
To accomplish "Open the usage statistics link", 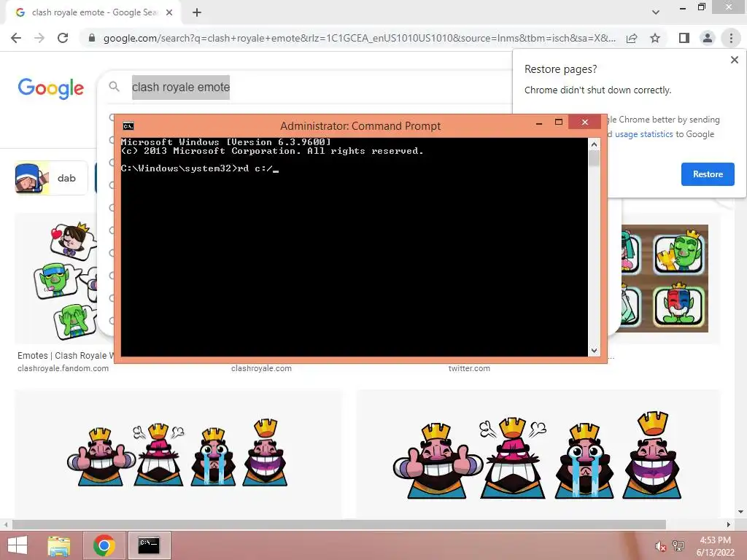I will [643, 134].
